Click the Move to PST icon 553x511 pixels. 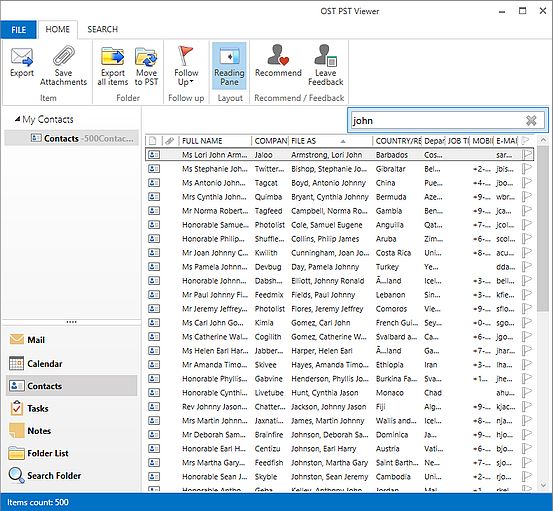146,57
